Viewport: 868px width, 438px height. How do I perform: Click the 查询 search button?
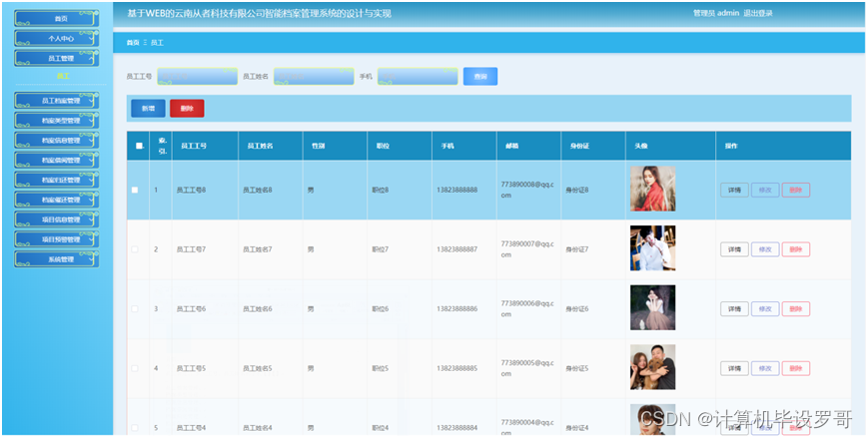480,76
